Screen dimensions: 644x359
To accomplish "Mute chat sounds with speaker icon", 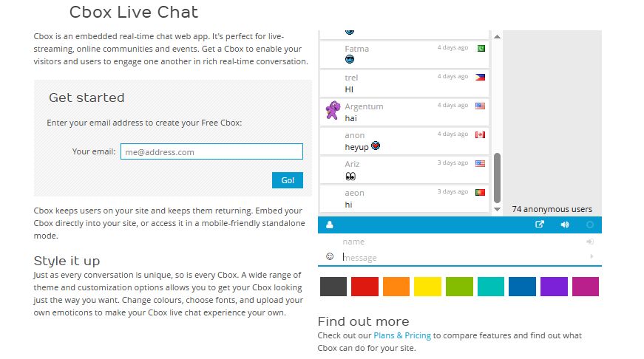I will pos(565,225).
